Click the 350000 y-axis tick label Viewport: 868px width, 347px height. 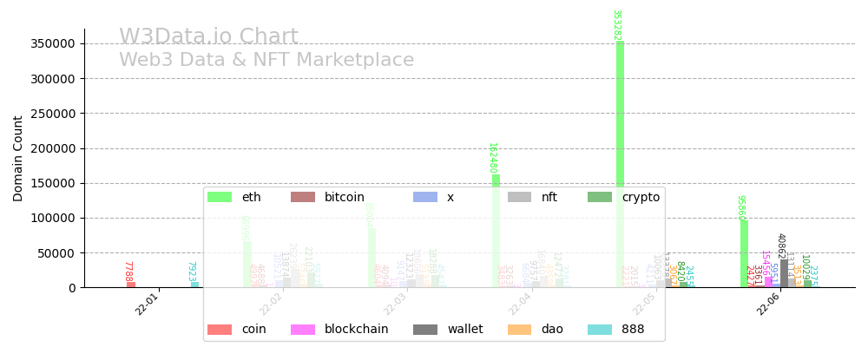52,43
